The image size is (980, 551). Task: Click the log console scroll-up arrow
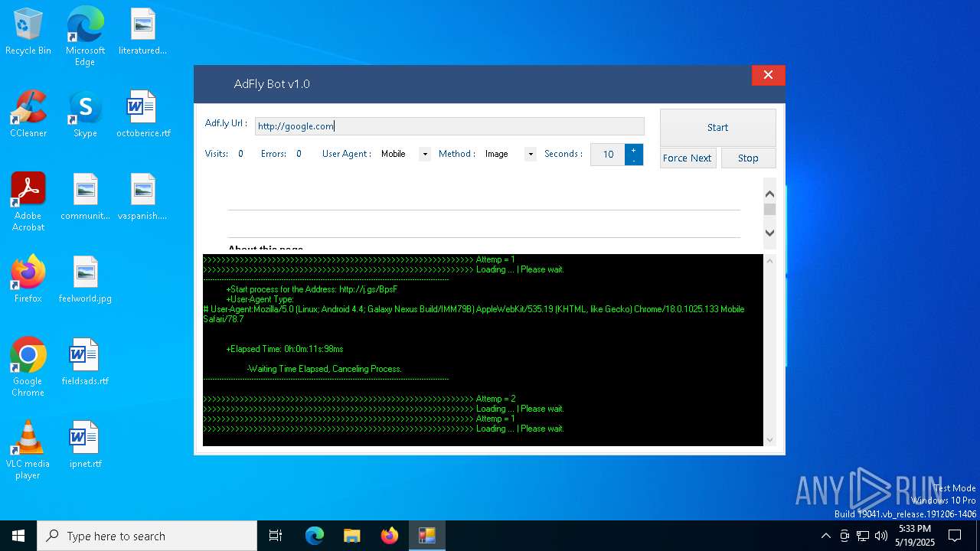[770, 261]
